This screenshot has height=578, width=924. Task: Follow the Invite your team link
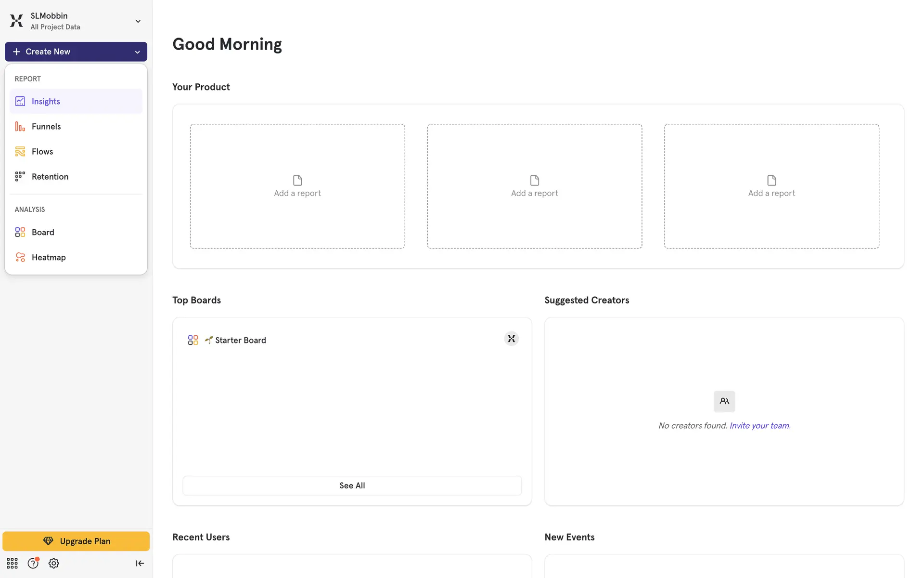(759, 425)
